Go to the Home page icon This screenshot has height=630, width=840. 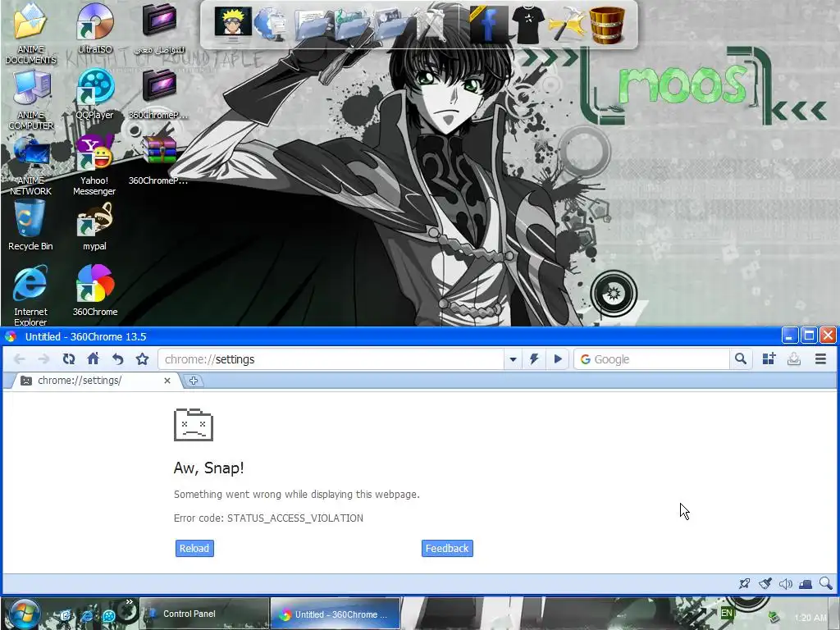94,359
